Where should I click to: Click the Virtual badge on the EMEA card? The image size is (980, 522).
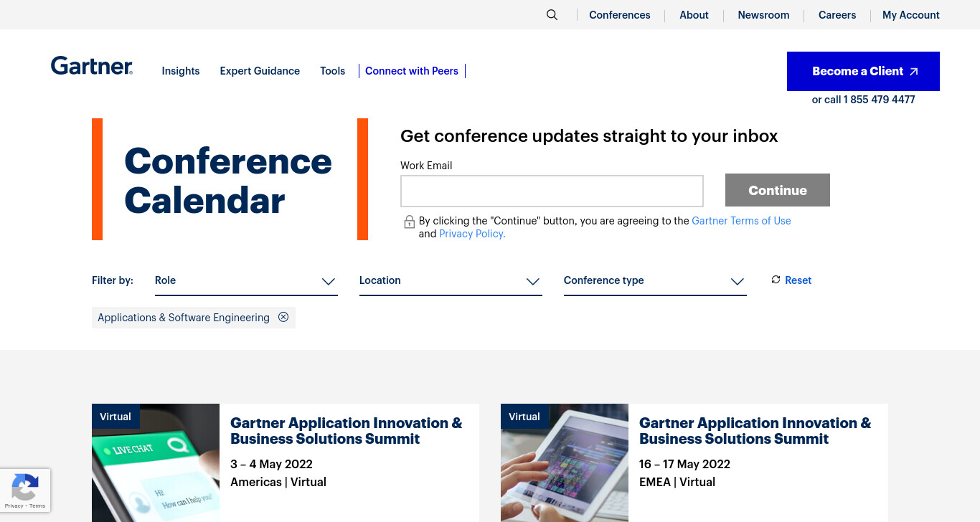(524, 417)
